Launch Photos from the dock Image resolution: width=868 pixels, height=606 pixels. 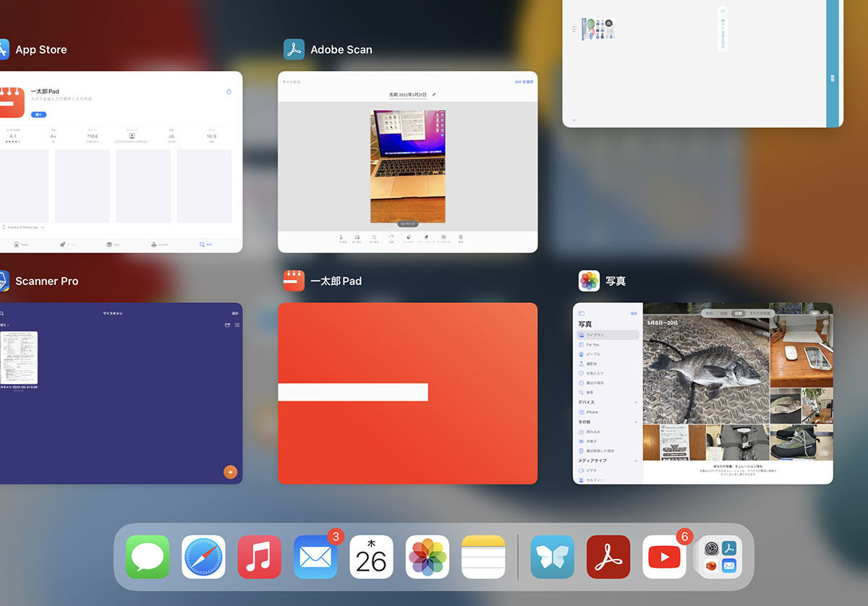427,557
